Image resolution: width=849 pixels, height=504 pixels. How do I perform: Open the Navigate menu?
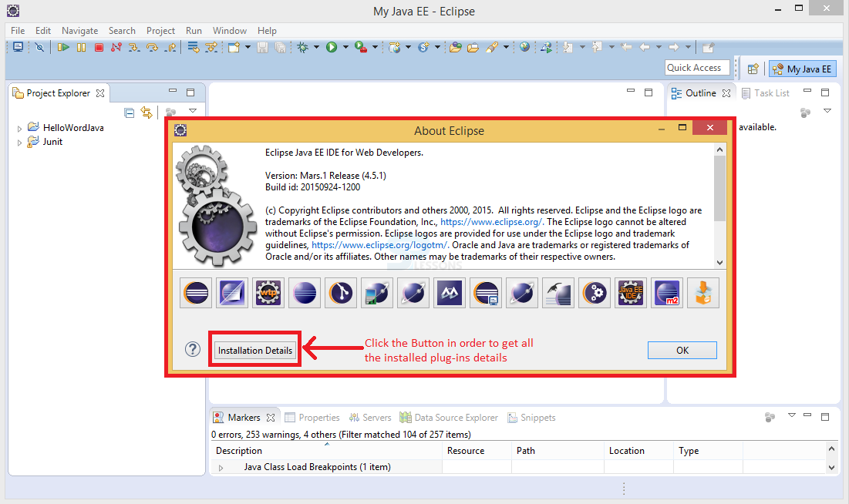pyautogui.click(x=79, y=31)
